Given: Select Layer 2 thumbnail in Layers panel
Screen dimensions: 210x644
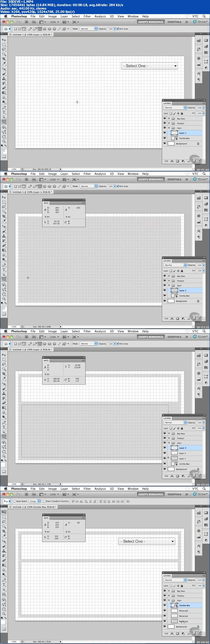Looking at the screenshot, I should click(174, 453).
